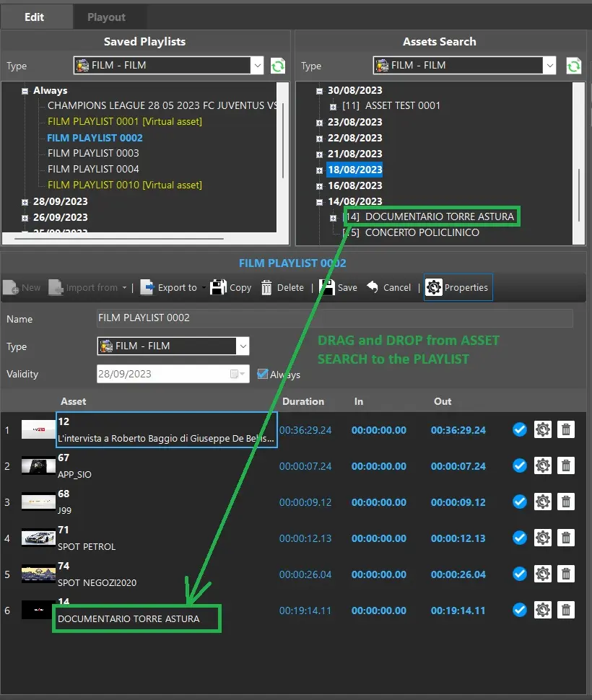Open settings gear for SPOT PETROL row

(x=543, y=538)
